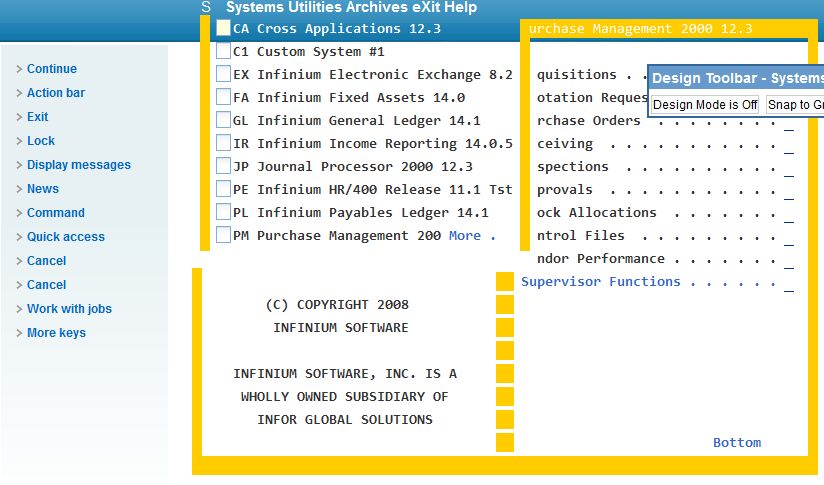Tick the C1 Custom System #1 checkbox

[223, 51]
